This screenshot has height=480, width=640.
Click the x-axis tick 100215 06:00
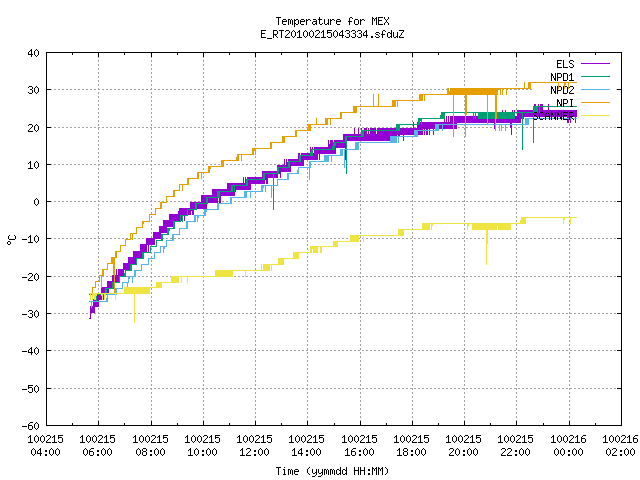click(98, 446)
